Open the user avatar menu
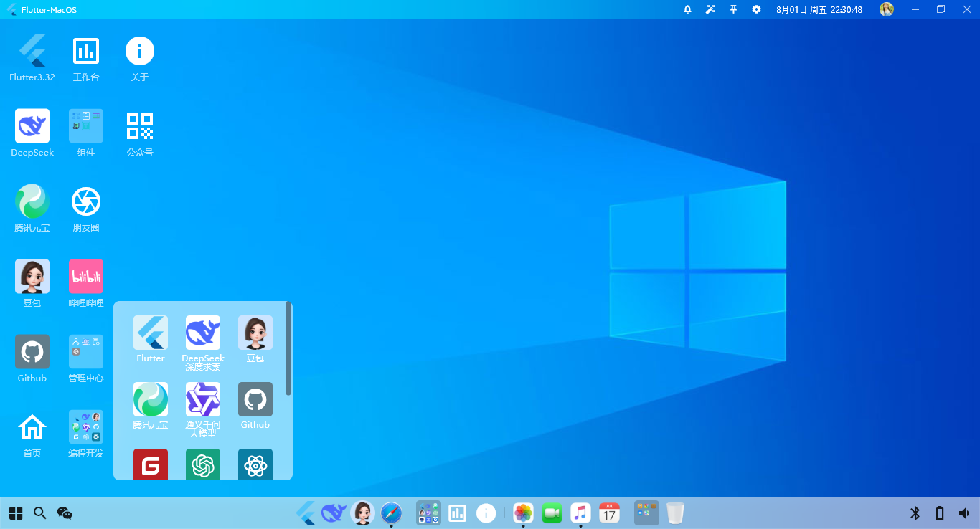 (x=887, y=9)
